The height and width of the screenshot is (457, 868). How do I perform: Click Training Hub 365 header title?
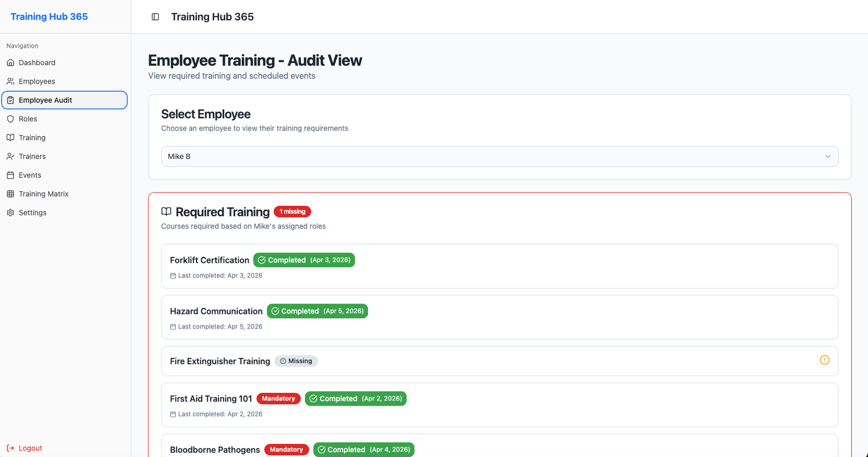[212, 17]
